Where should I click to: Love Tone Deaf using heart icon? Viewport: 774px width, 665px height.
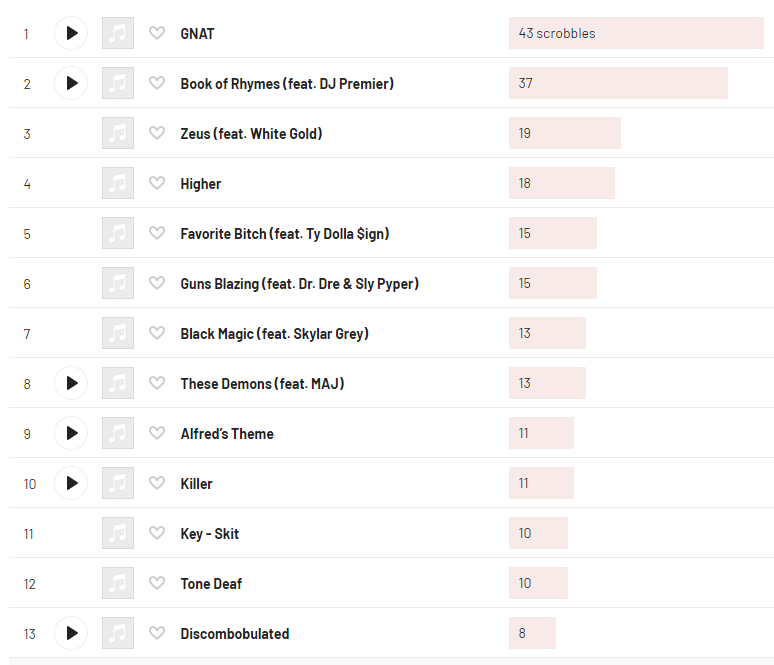click(x=157, y=583)
